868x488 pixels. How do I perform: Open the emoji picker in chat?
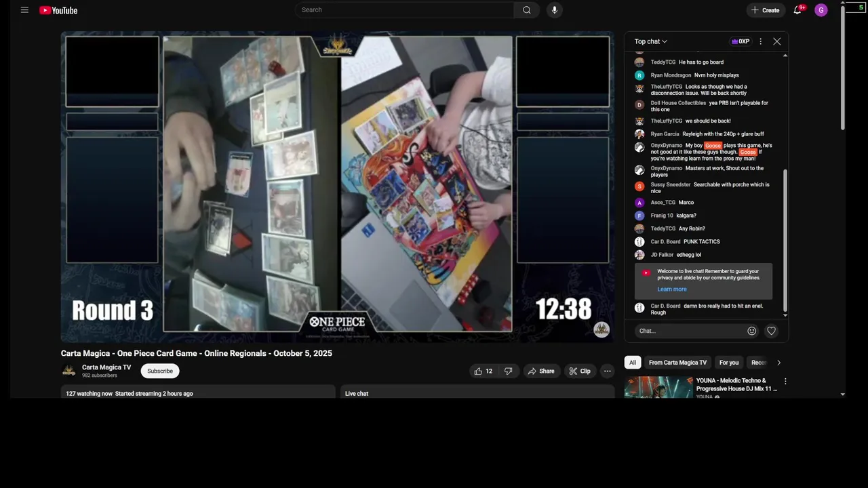[751, 331]
